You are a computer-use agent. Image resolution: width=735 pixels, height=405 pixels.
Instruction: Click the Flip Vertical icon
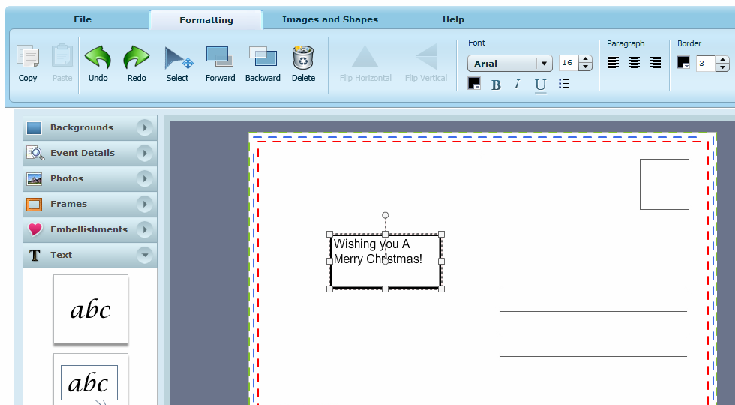click(426, 57)
